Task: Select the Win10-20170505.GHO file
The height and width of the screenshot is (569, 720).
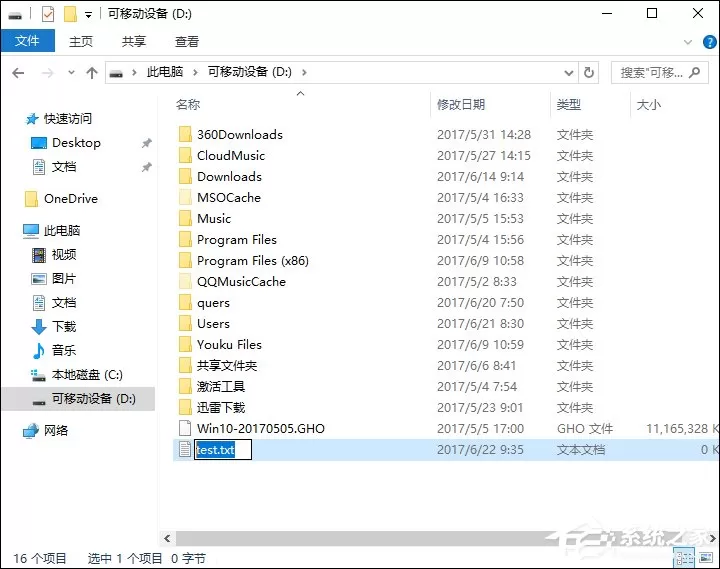Action: (260, 428)
